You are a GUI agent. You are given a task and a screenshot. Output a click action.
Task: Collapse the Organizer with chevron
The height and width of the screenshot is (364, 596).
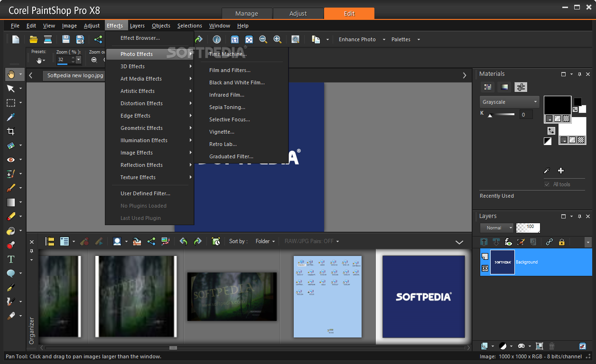tap(459, 242)
